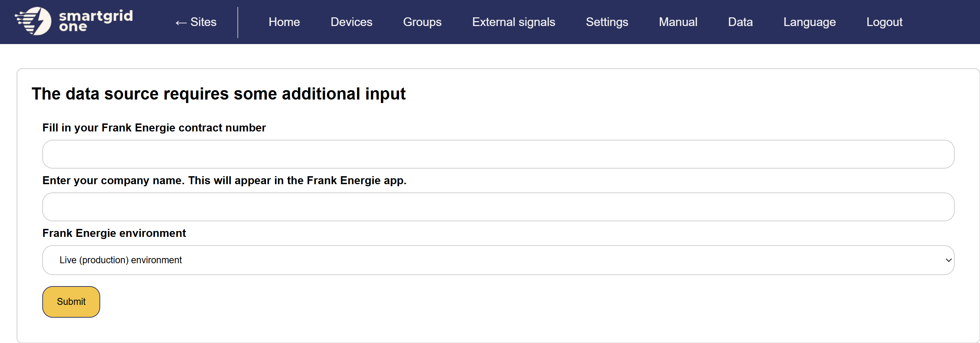Open the Manual
This screenshot has height=343, width=980.
tap(678, 22)
